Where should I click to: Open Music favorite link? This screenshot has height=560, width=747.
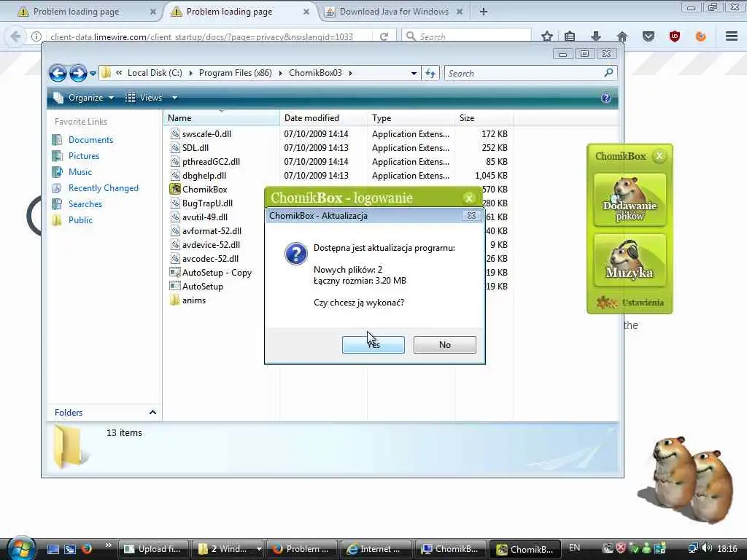pos(80,172)
